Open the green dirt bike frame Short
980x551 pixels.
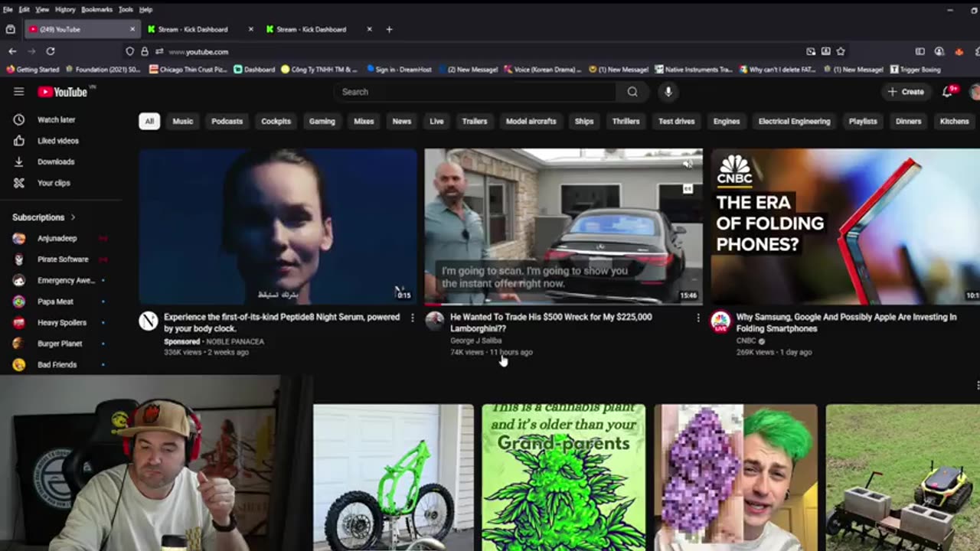(394, 478)
